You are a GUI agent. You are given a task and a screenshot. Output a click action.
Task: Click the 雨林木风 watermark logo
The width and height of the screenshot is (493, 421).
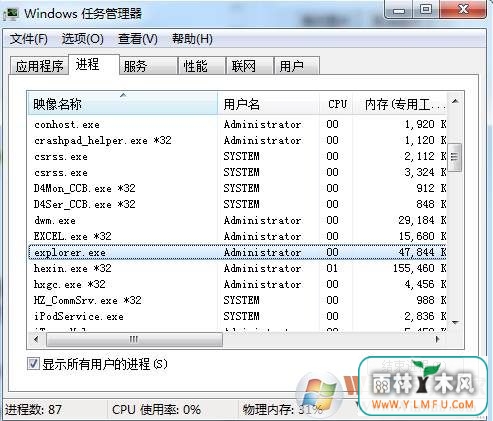tap(423, 386)
